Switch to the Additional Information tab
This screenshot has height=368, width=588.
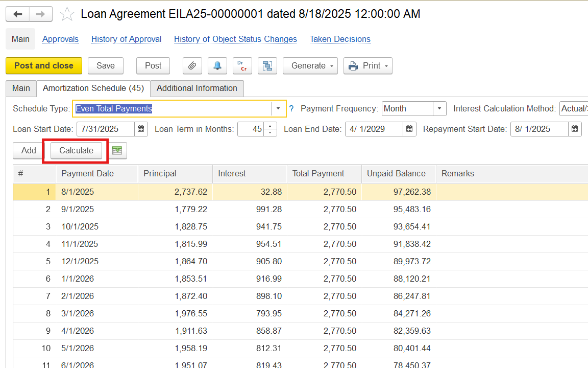197,88
